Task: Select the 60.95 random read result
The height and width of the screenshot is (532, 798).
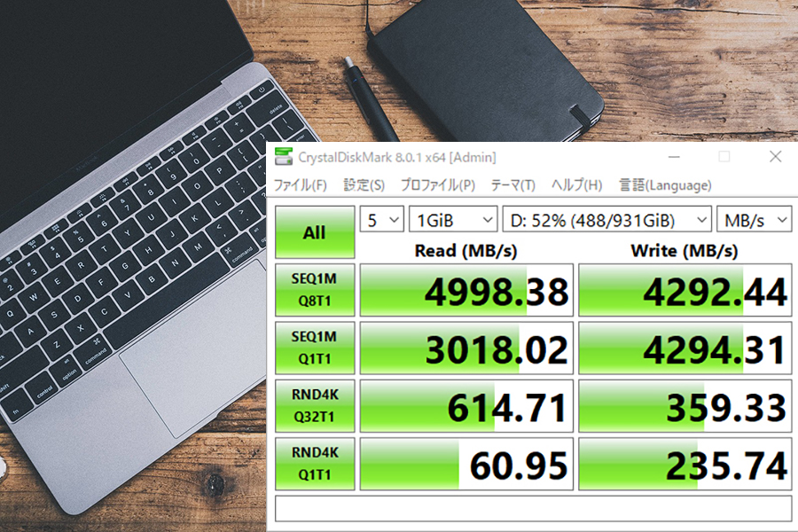Action: click(x=466, y=464)
